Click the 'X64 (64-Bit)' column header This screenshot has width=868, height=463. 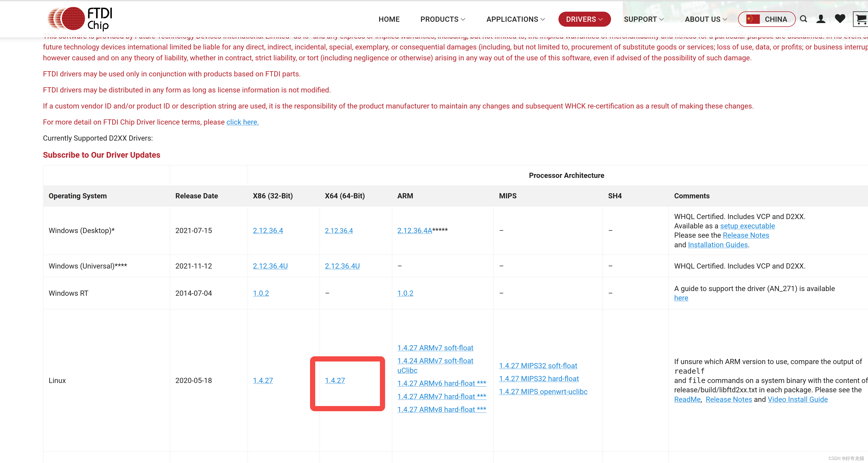(345, 196)
